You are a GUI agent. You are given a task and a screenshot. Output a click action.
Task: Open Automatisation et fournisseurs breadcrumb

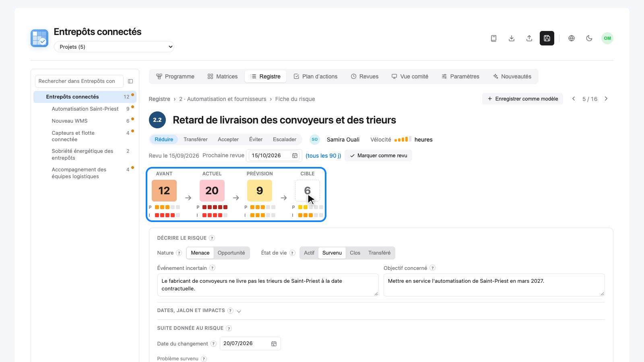coord(223,99)
